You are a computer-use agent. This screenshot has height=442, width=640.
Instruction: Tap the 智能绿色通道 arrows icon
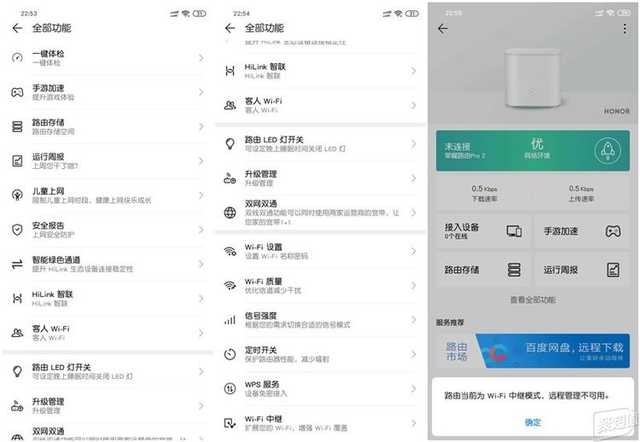[x=17, y=264]
